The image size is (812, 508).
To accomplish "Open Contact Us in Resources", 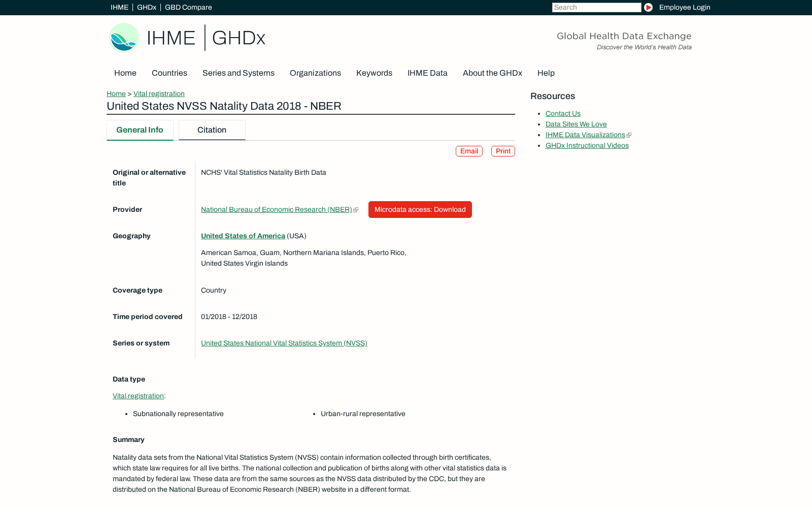I will (x=563, y=113).
